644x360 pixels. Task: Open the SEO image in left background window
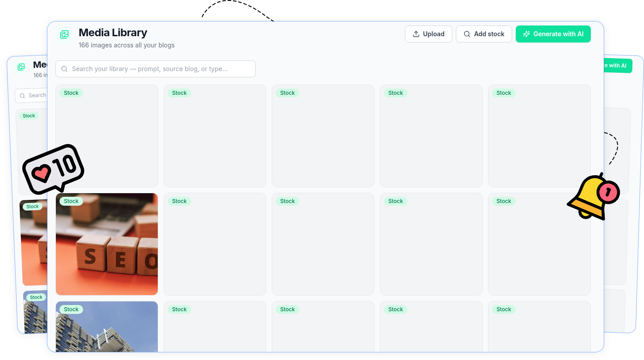click(34, 242)
